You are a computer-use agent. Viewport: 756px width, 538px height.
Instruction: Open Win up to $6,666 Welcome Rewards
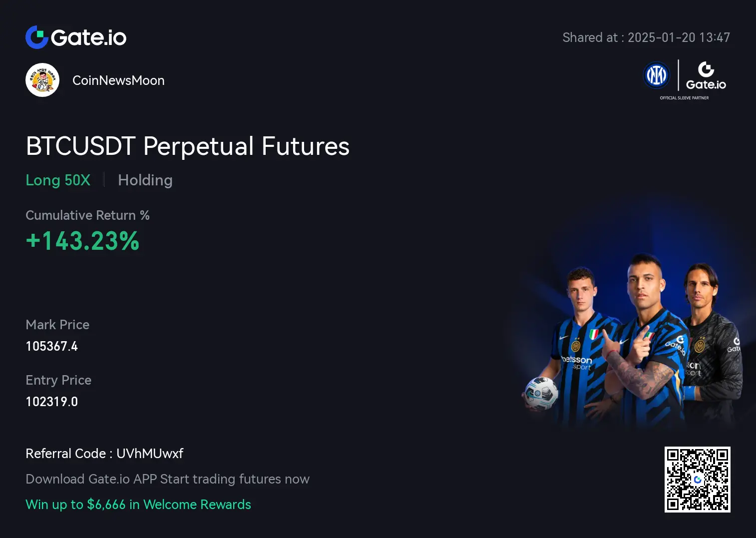coord(138,505)
